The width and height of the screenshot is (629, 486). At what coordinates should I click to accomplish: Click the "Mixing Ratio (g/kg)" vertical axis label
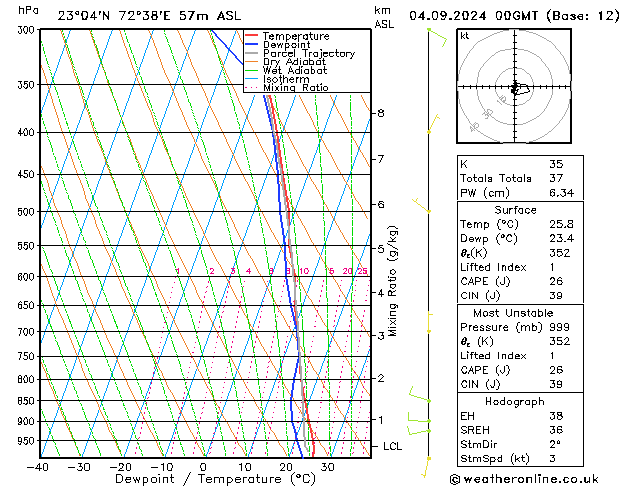(392, 281)
